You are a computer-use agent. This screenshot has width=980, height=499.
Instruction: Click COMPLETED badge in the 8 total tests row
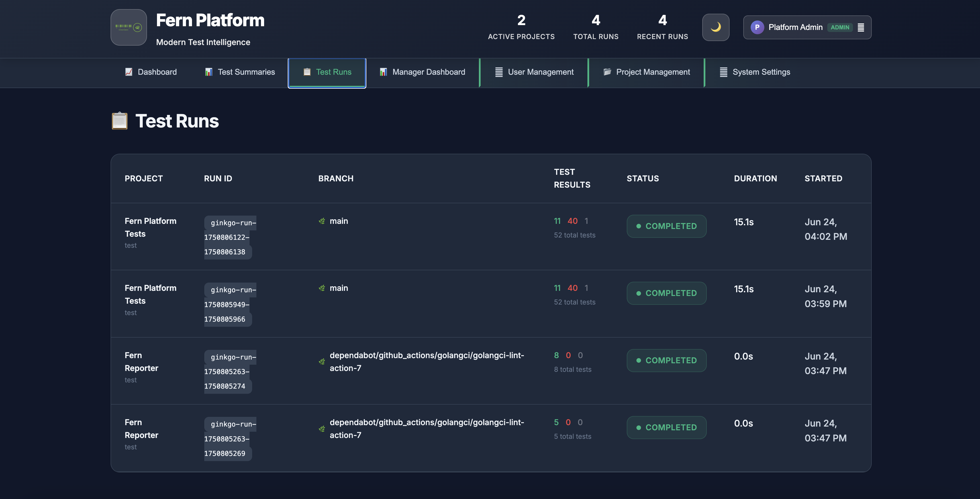tap(667, 360)
